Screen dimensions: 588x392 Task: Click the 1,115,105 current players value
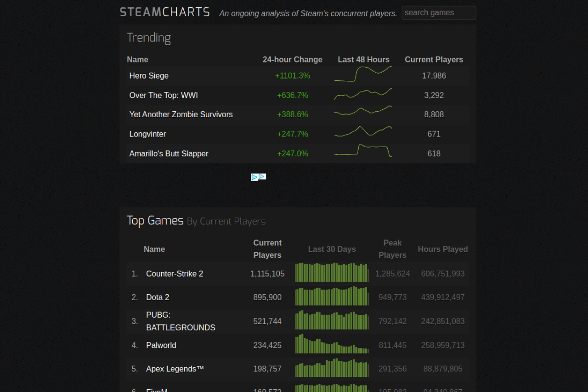tap(267, 274)
